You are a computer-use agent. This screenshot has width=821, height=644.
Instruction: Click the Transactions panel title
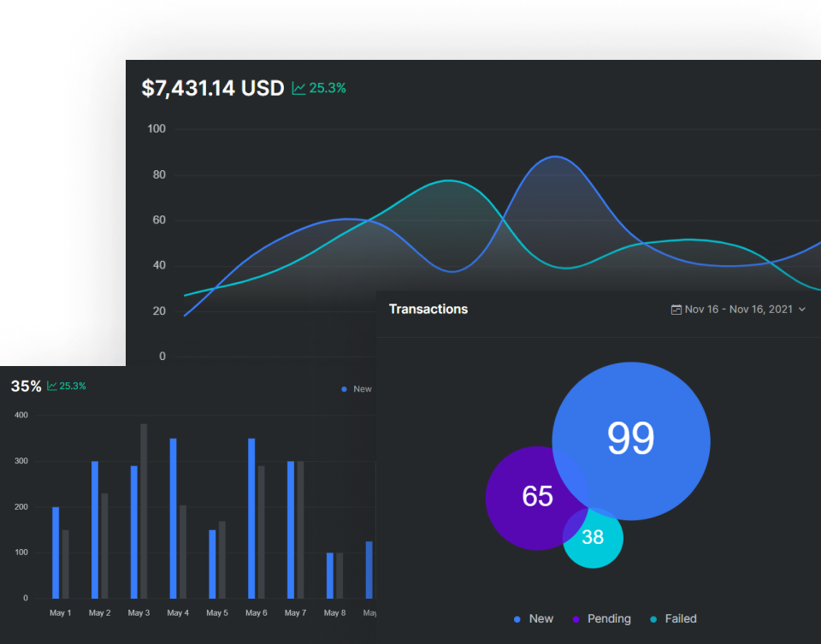(428, 310)
